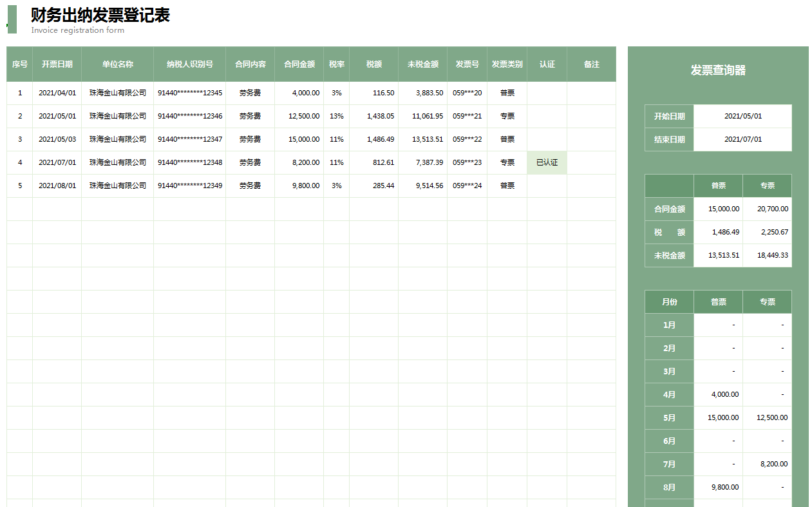Click the 序号 column header

(x=19, y=64)
